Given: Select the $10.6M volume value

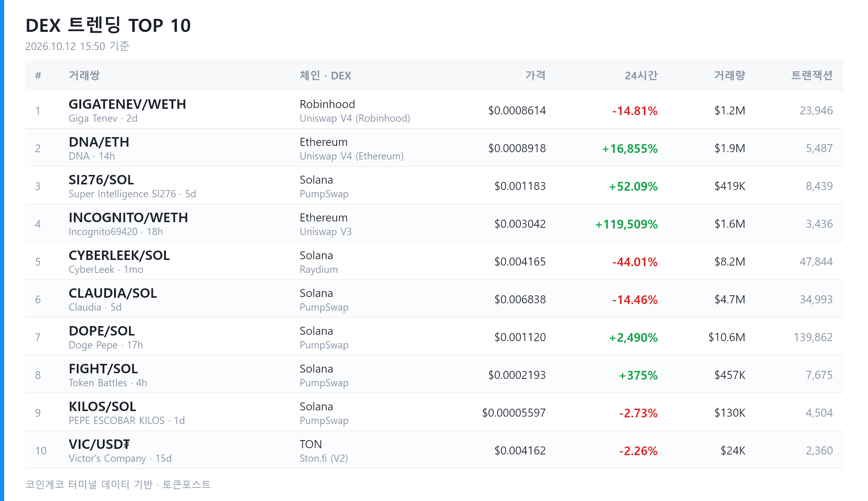Looking at the screenshot, I should click(727, 337).
